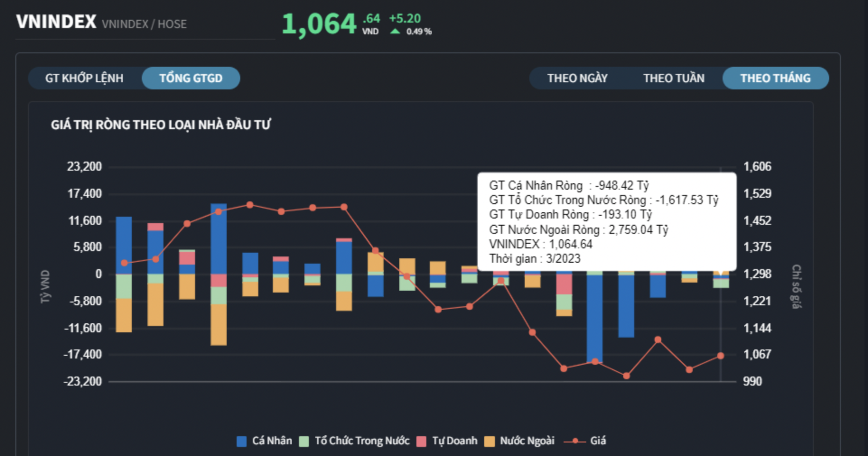This screenshot has width=868, height=456.
Task: Click the green Tổ Chức Trong Nước legend square
Action: click(x=304, y=441)
